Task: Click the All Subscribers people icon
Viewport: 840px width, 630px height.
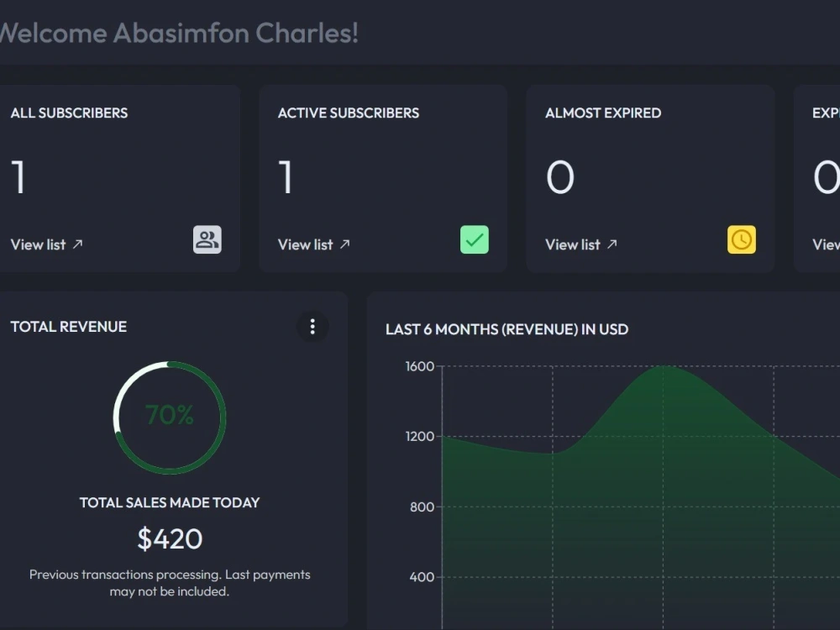Action: click(207, 239)
